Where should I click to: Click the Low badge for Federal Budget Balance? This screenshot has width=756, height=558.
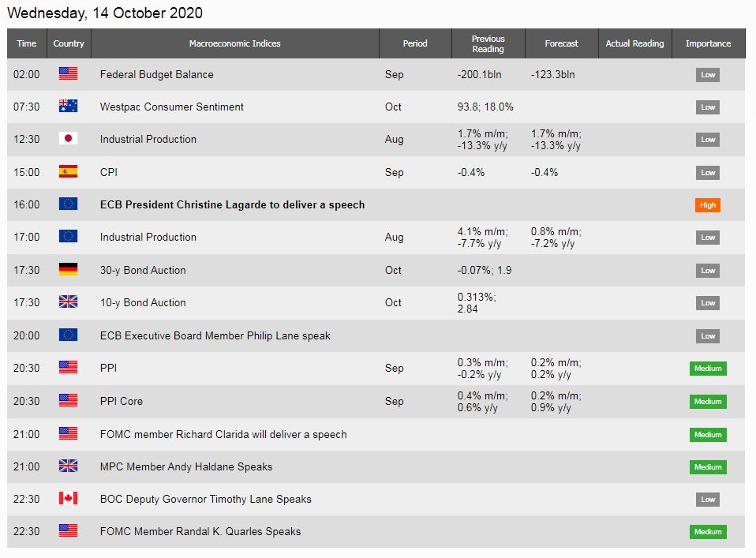click(x=708, y=75)
